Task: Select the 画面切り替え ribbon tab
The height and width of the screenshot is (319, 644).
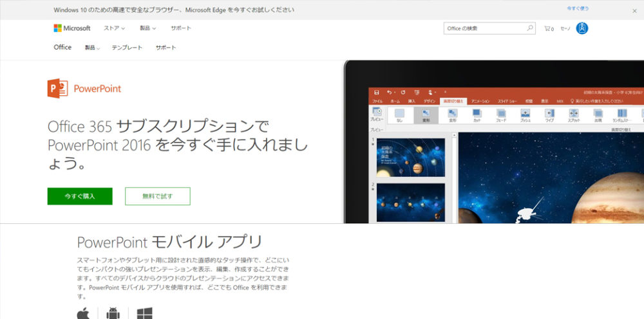Action: coord(453,101)
